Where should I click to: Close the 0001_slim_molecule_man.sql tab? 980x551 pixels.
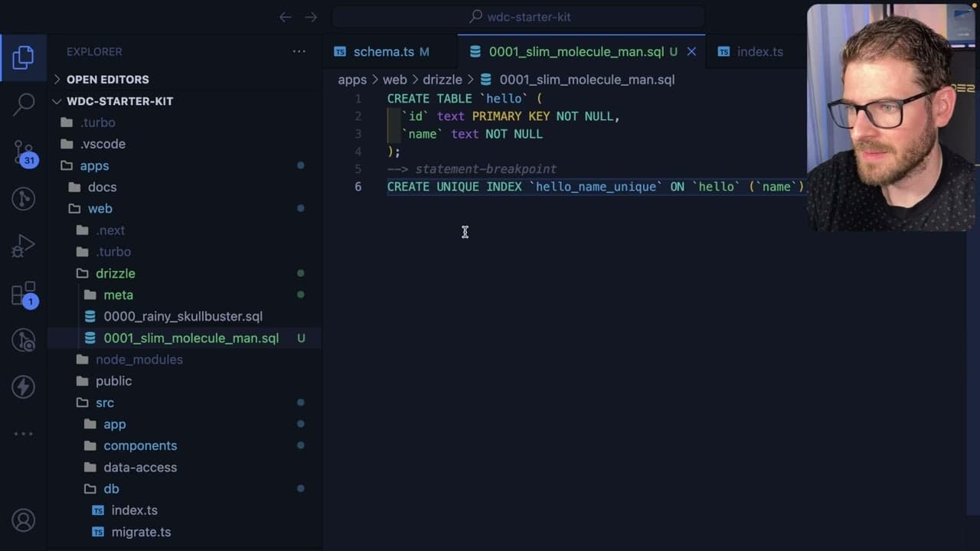[x=691, y=52]
